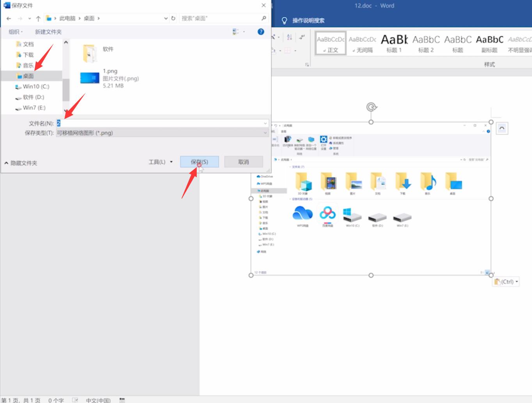Click the Forward arrow in the save dialog
Image resolution: width=532 pixels, height=403 pixels.
click(20, 18)
